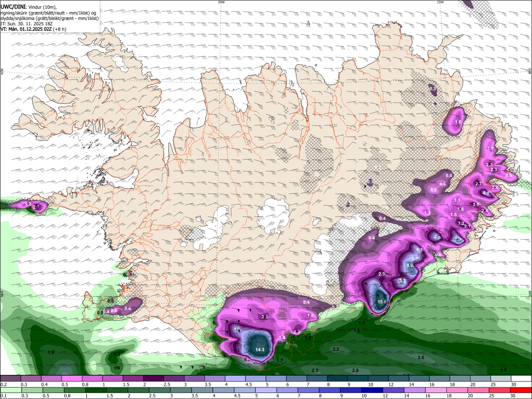Click the 15W longitude label
Screen dimensions: 532x399
440,2
